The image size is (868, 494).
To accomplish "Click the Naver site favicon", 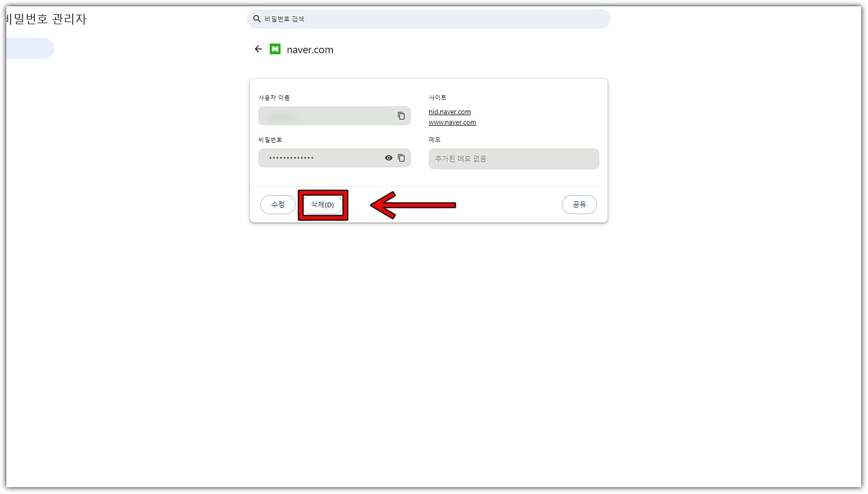I will coord(275,49).
